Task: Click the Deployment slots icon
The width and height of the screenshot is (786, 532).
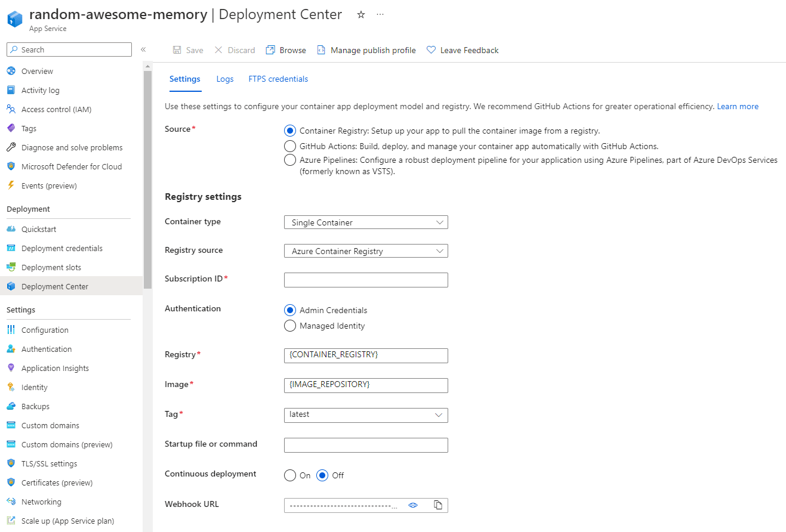Action: click(x=11, y=267)
